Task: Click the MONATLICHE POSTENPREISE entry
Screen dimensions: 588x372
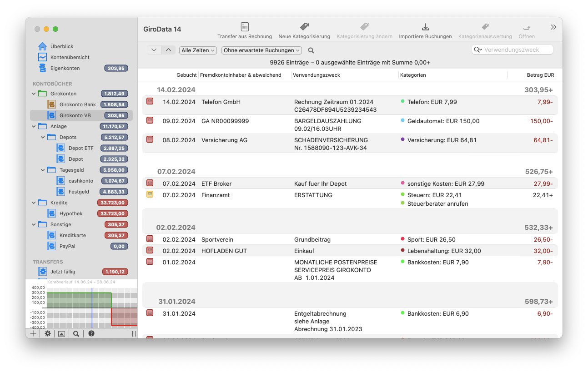Action: [350, 270]
